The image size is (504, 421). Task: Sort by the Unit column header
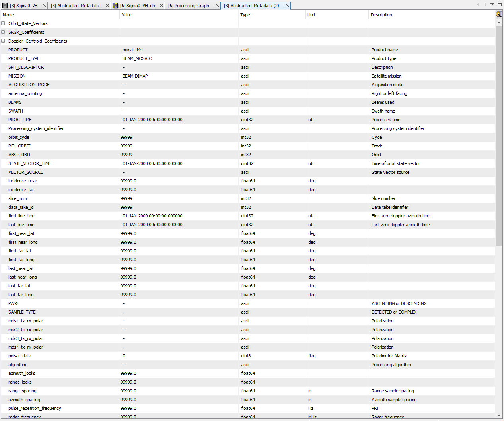pyautogui.click(x=337, y=15)
